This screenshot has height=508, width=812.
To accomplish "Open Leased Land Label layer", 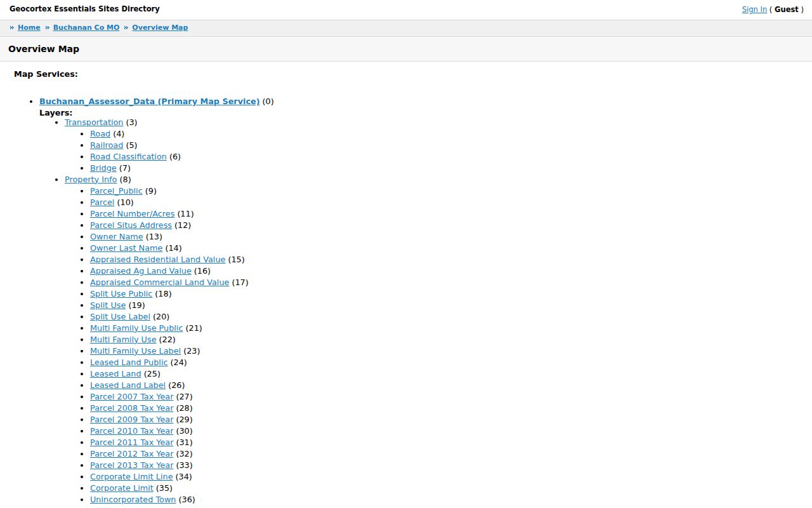I will coord(128,385).
